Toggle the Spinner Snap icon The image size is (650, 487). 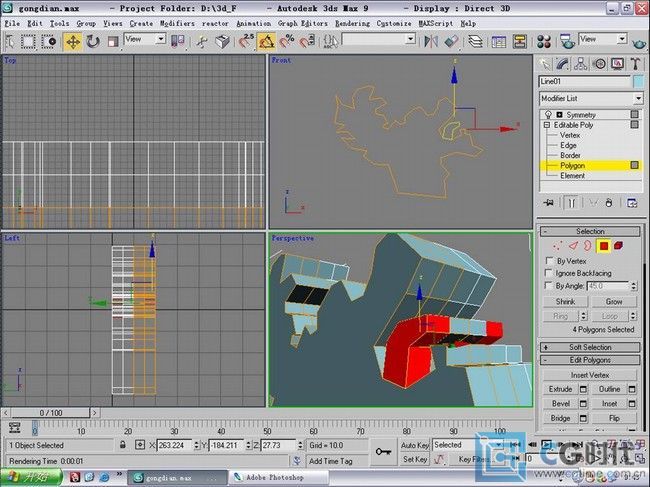307,41
